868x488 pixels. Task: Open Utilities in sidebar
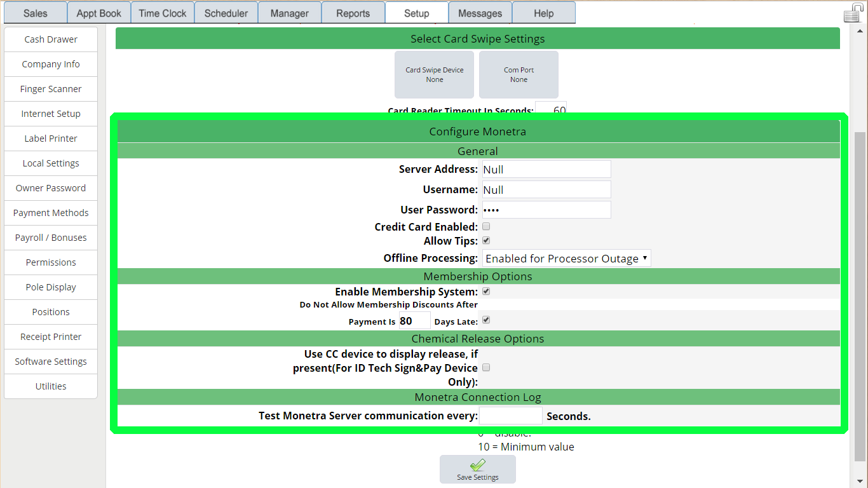pyautogui.click(x=51, y=386)
